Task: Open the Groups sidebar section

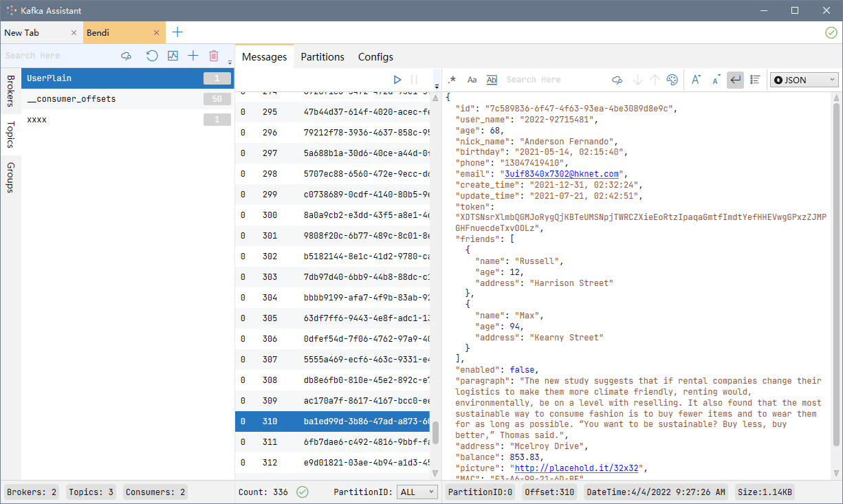Action: coord(10,177)
